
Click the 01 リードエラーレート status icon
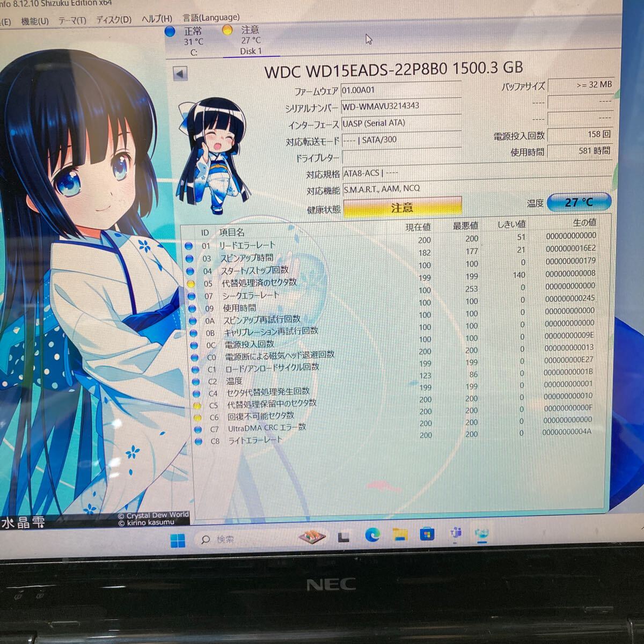point(189,246)
